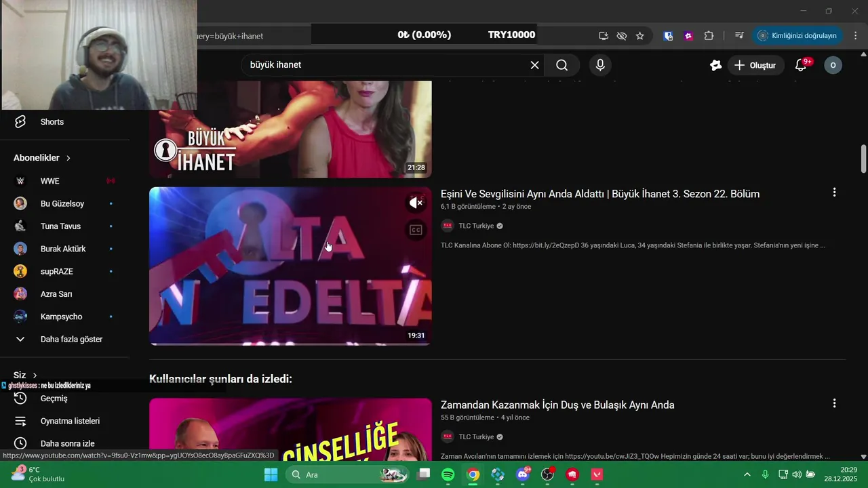Open options menu for Zamandan Kazanmak video
This screenshot has height=488, width=868.
834,403
